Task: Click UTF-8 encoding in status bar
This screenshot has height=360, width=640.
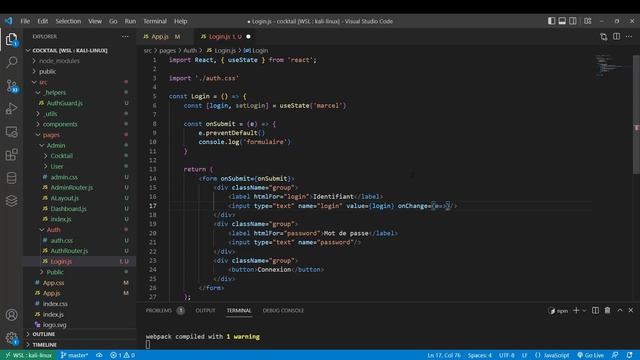Action: coord(507,355)
